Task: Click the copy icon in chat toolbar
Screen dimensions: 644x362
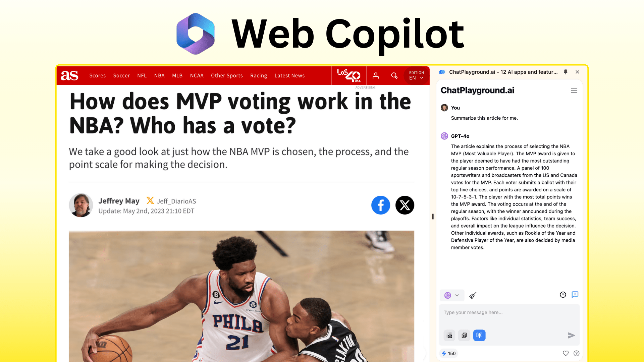Action: 464,335
